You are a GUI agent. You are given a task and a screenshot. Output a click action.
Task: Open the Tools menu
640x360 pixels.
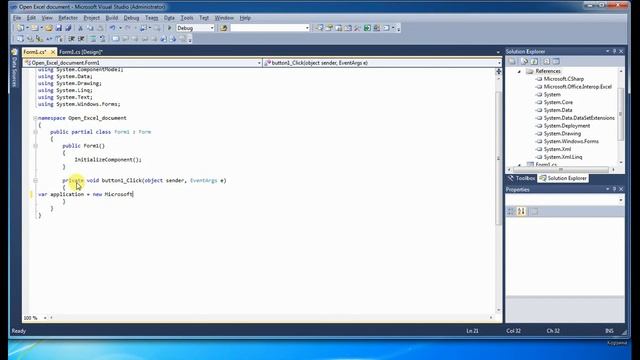187,18
